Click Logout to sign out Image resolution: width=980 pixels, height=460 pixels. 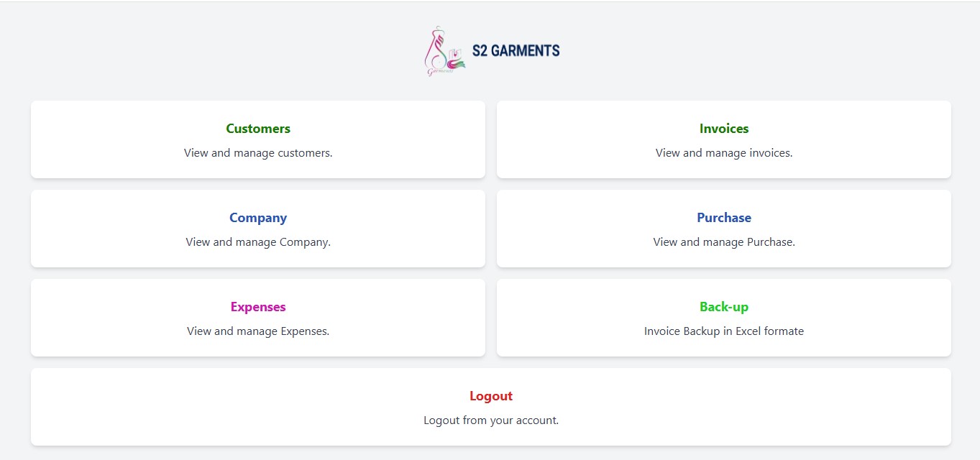coord(490,406)
